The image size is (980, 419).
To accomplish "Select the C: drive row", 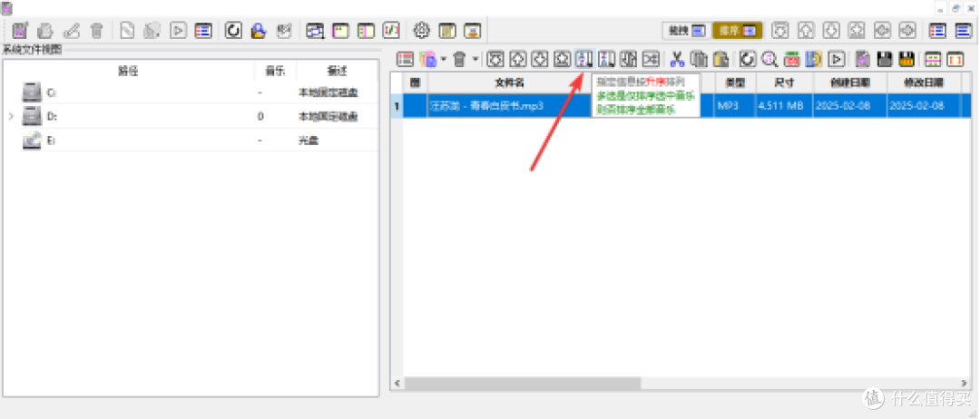I will point(191,93).
